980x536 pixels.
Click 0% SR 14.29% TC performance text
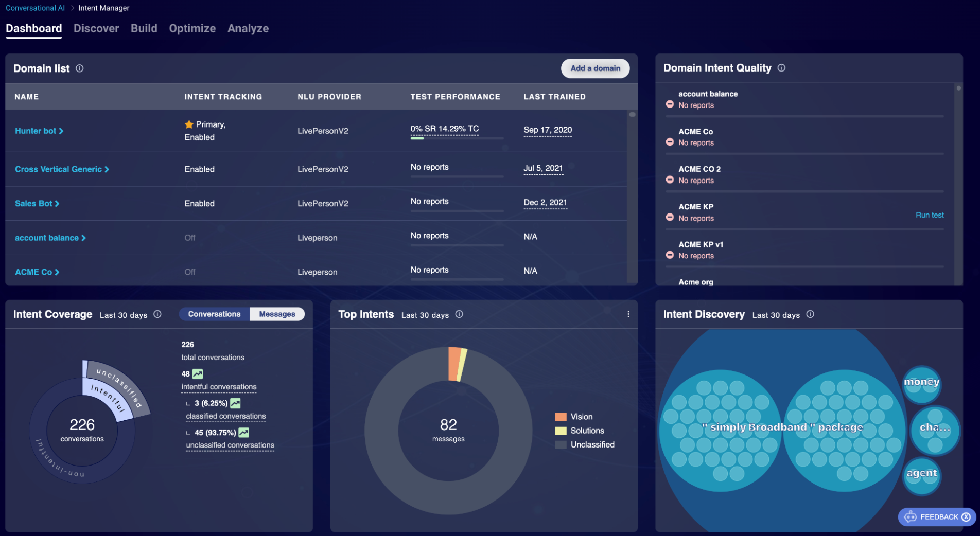tap(445, 129)
